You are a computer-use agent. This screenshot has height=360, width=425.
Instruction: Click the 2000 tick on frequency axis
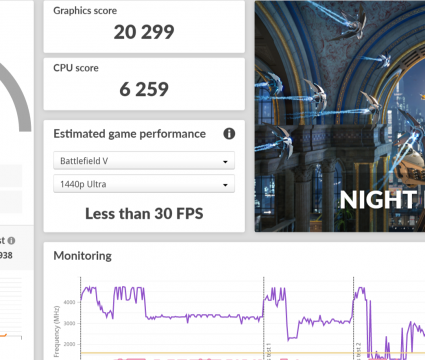(x=70, y=344)
